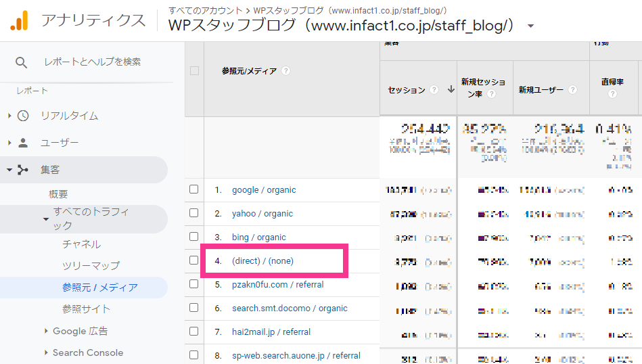Screen dimensions: 642x364
Task: Sort by 直帰率 column header
Action: [x=612, y=82]
